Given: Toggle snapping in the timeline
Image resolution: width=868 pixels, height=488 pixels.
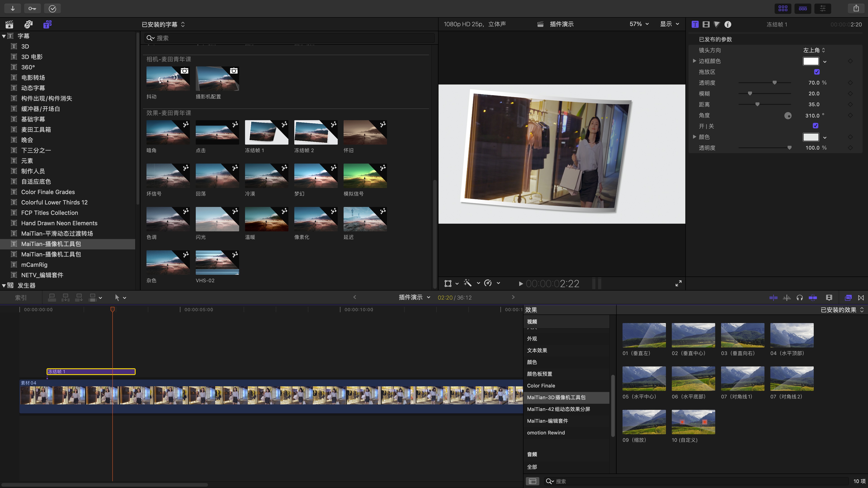Looking at the screenshot, I should click(813, 298).
